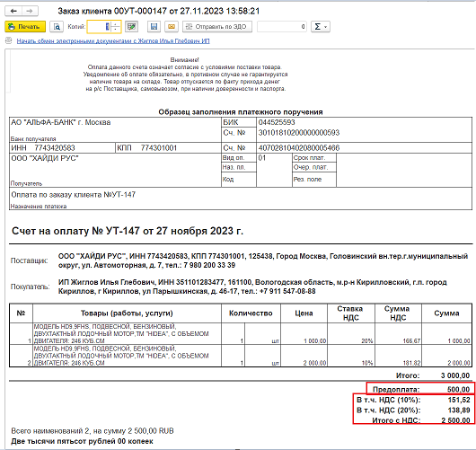The width and height of the screenshot is (476, 450).
Task: Click the Рез. поле cell
Action: click(314, 180)
